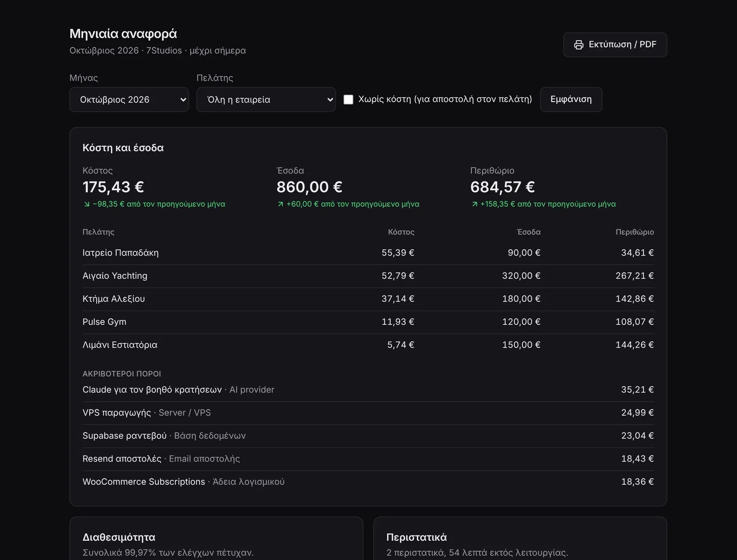Click the 55,39 € cost for Ιατρείο Παπαδάκη
Viewport: 737px width, 560px height.
click(398, 253)
